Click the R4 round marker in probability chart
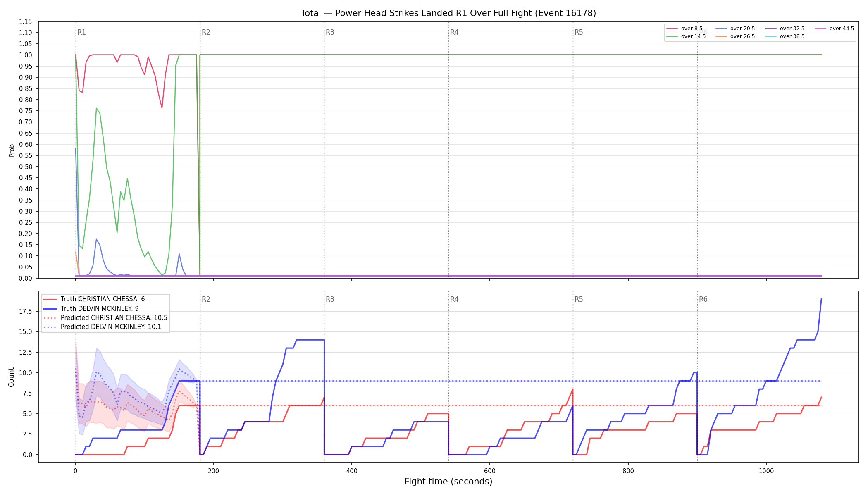This screenshot has height=496, width=868. 454,32
